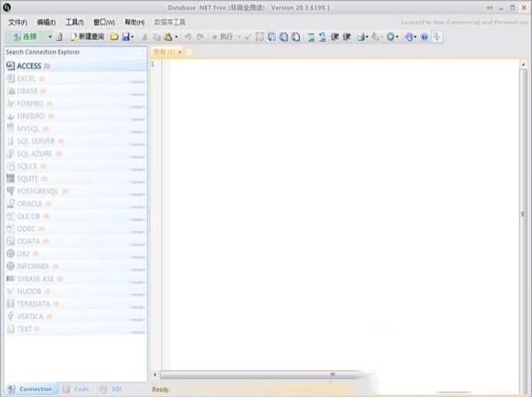Click the new document icon after 连接
Screen dimensions: 532x397
click(x=59, y=36)
